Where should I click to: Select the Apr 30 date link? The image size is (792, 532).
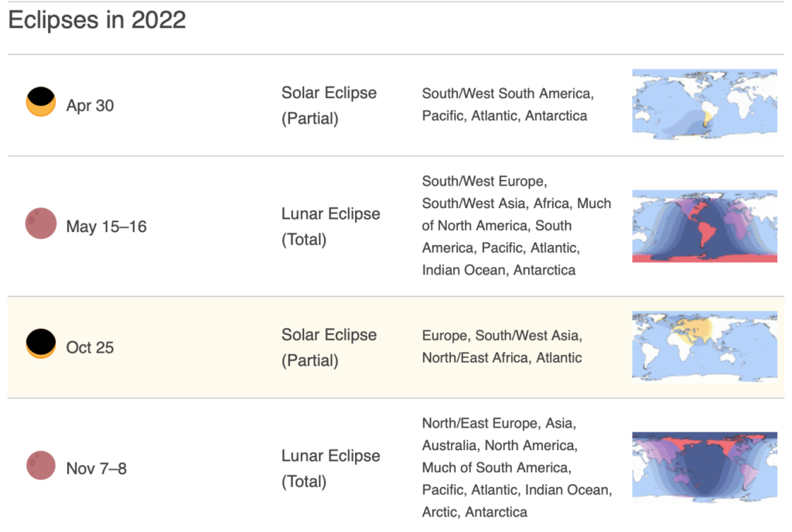(90, 105)
